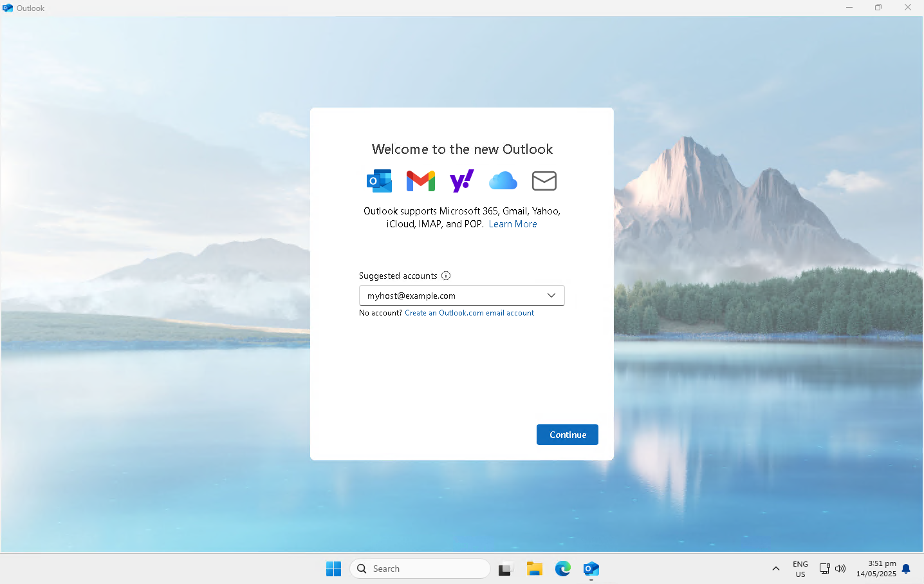Screen dimensions: 924x584
Task: Open the notifications bell icon
Action: point(906,569)
